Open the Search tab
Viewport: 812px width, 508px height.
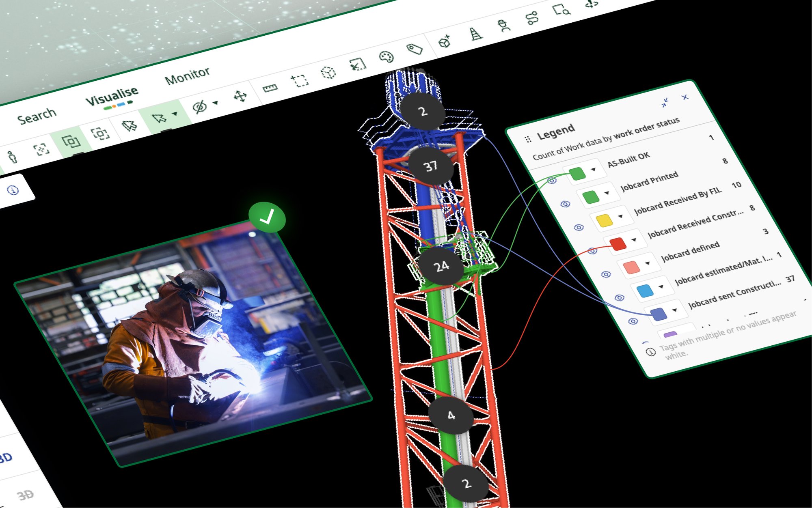pyautogui.click(x=37, y=116)
